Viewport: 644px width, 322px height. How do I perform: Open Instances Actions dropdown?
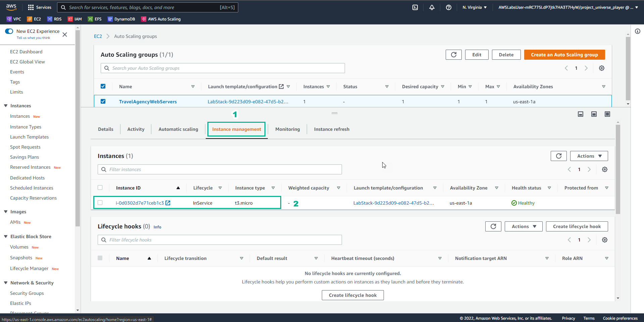(589, 156)
